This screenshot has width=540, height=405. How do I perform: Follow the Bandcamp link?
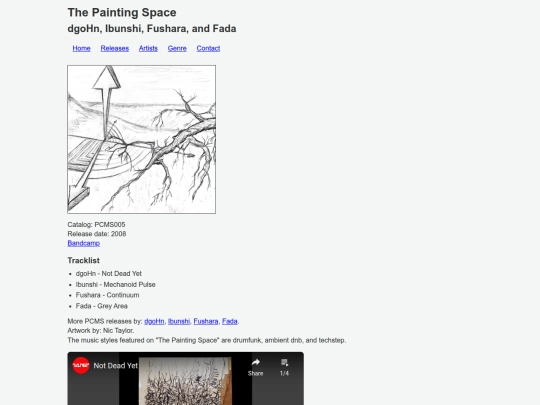click(x=84, y=243)
